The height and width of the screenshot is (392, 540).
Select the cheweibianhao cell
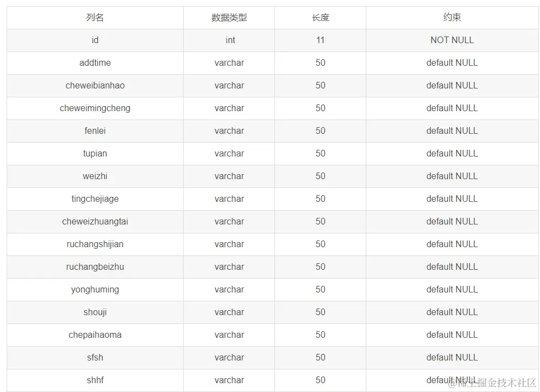(x=95, y=86)
